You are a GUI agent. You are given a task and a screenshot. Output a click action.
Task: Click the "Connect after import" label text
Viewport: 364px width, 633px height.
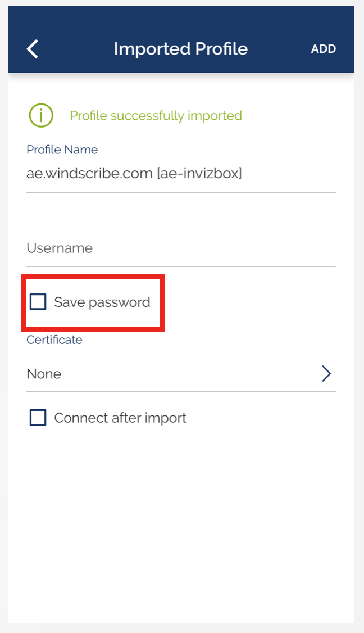tap(120, 418)
